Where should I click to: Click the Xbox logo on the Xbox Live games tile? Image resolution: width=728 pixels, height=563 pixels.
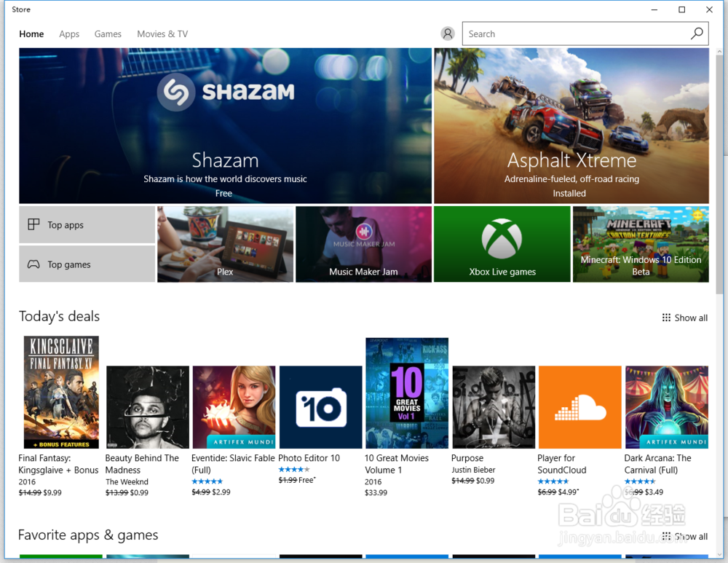502,238
